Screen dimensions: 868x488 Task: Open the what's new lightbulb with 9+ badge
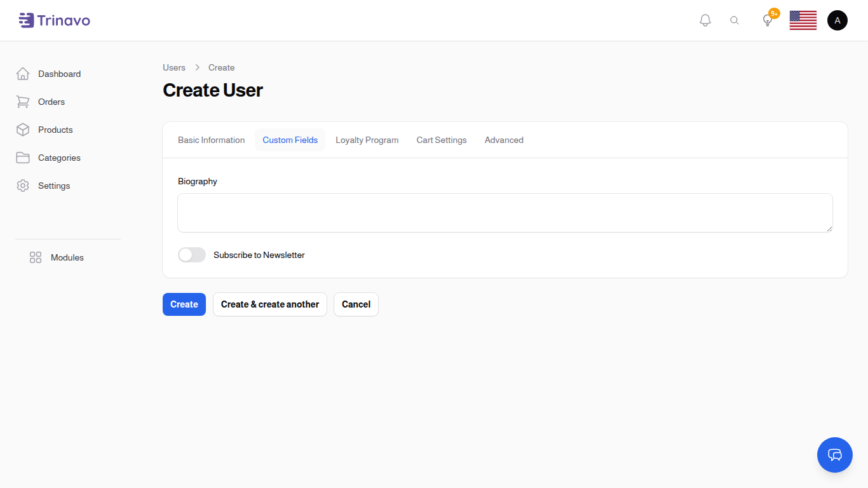767,20
